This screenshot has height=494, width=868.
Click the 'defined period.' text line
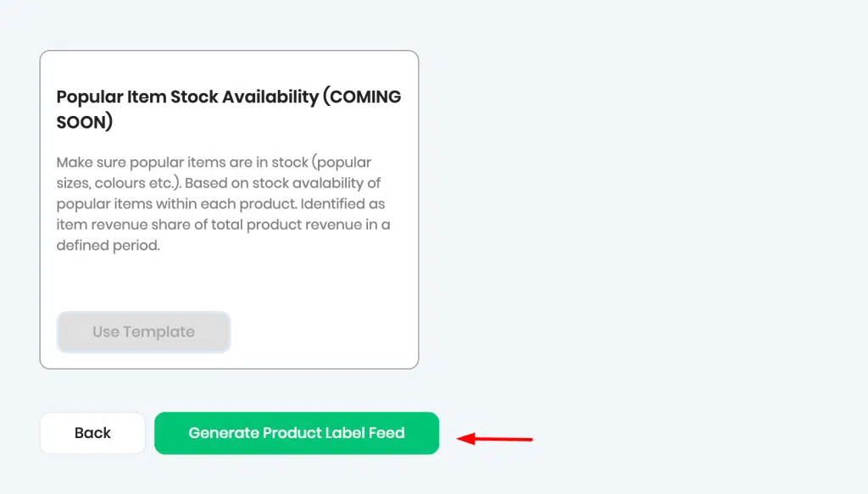point(108,245)
